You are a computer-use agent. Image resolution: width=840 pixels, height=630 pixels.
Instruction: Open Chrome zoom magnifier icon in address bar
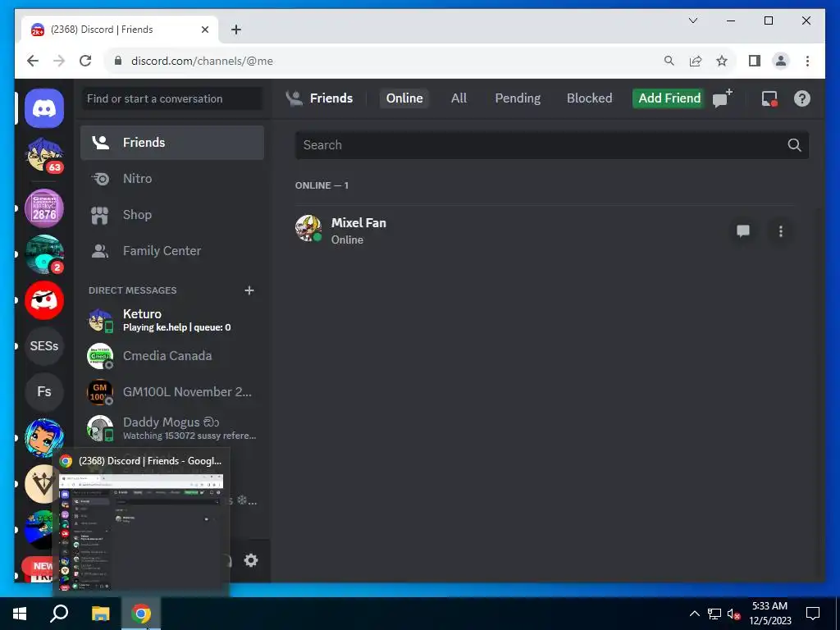[669, 61]
